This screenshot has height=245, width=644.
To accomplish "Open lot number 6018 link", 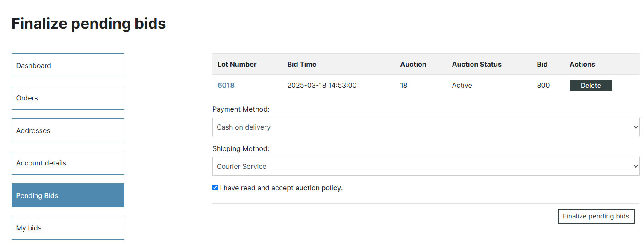I will (226, 85).
